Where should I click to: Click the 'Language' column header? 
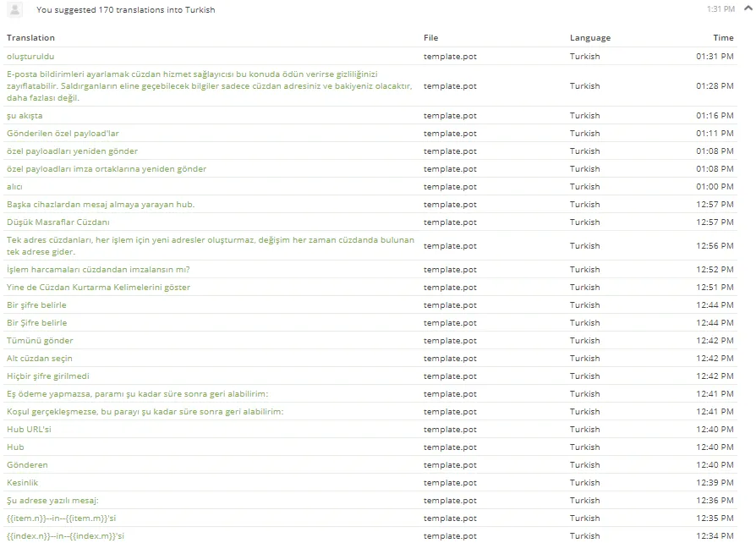click(590, 38)
